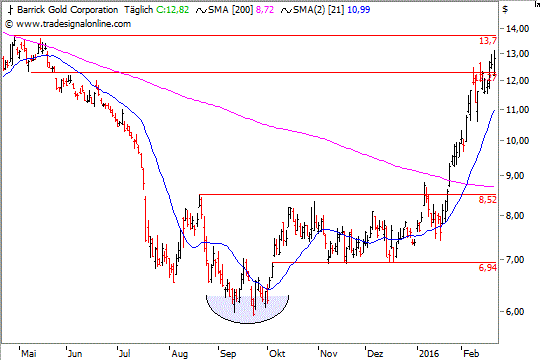Click the 13,7 resistance level label

(x=488, y=41)
